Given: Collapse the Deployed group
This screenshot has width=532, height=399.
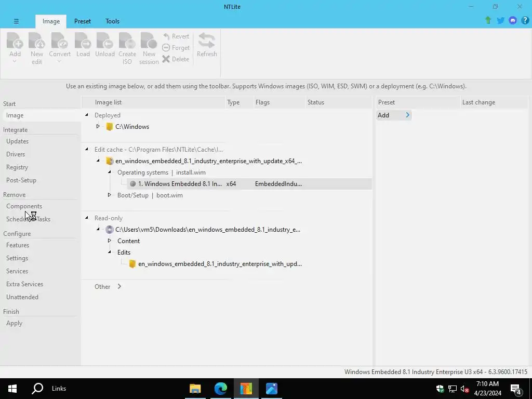Looking at the screenshot, I should coord(87,115).
